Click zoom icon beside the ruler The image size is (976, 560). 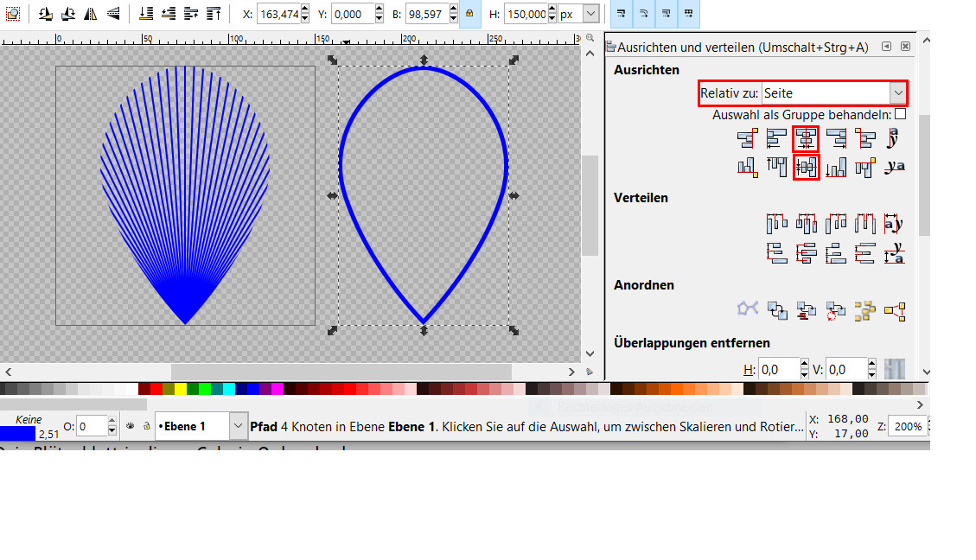[590, 38]
